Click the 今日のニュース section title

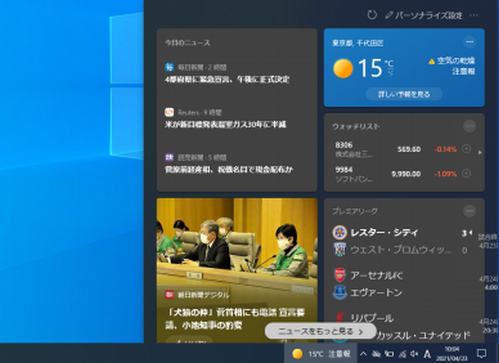point(188,43)
